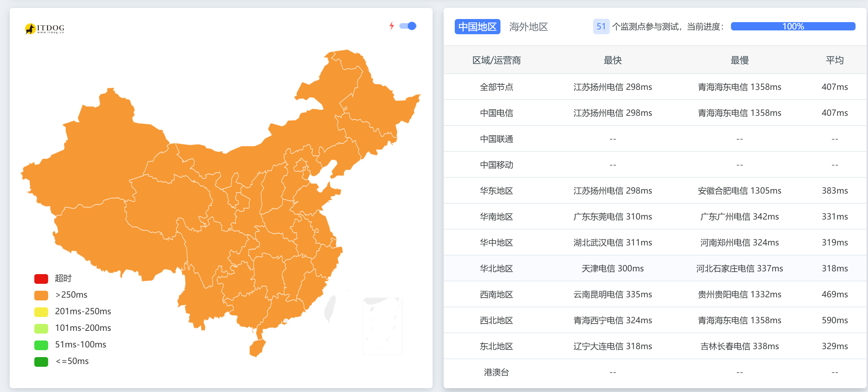Sort by the 最快 column header
868x392 pixels.
point(612,60)
